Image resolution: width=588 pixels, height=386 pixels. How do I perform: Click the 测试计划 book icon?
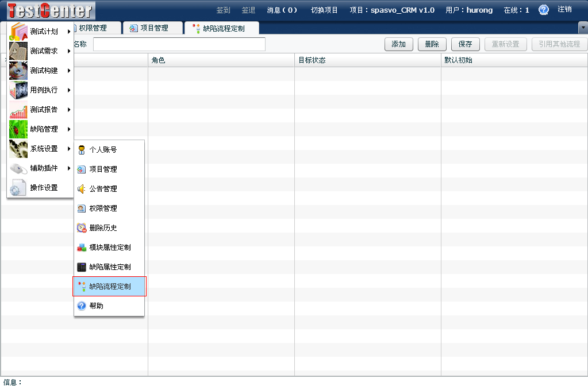coord(18,32)
